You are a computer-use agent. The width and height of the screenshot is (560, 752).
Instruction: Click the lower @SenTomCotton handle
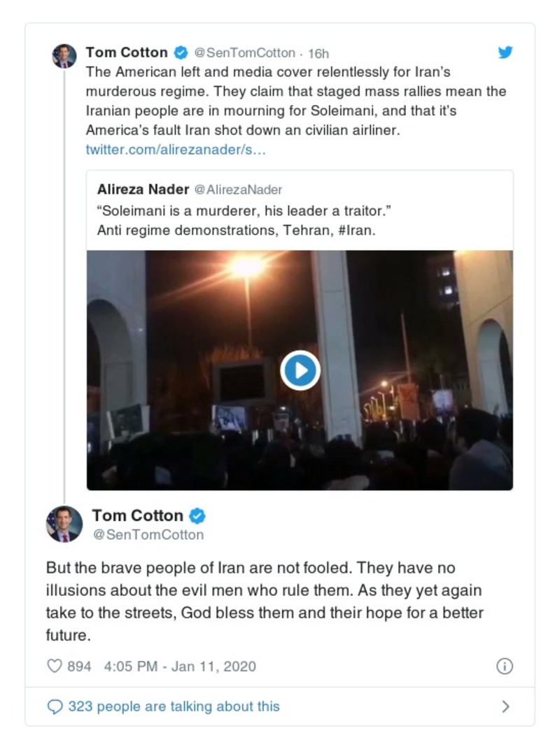(x=148, y=535)
